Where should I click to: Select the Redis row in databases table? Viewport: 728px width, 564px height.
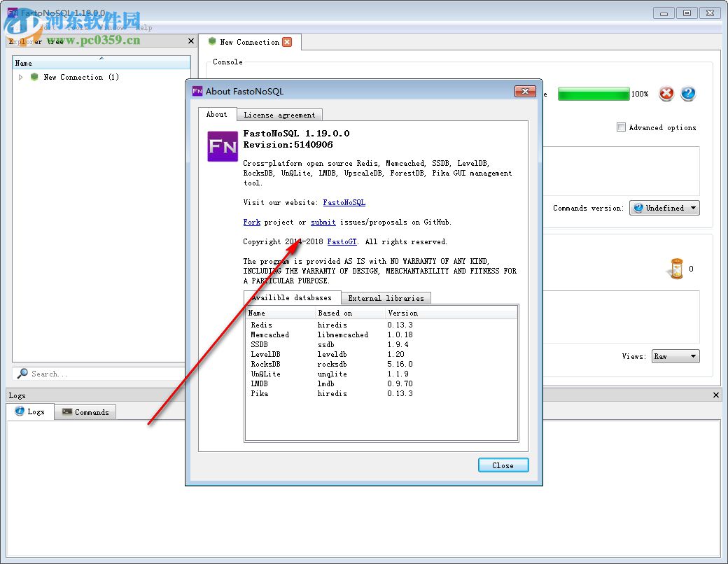pos(381,325)
